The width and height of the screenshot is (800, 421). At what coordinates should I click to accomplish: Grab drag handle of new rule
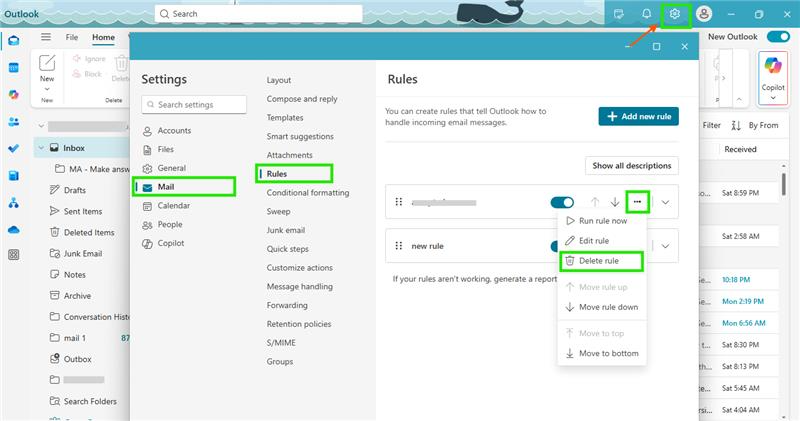pyautogui.click(x=399, y=246)
